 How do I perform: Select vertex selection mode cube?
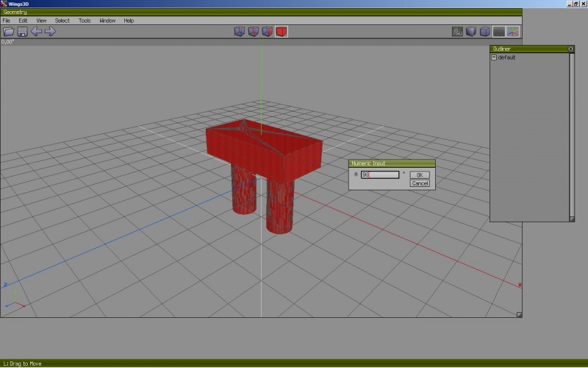(x=240, y=32)
